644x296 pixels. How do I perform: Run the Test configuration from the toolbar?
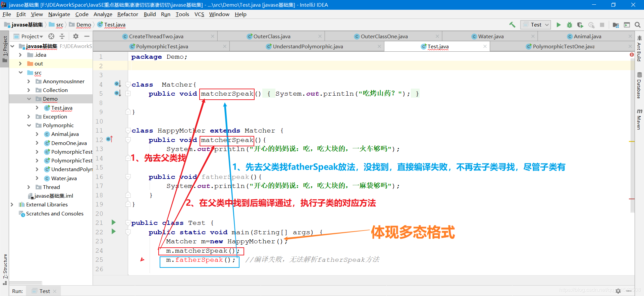pos(558,25)
